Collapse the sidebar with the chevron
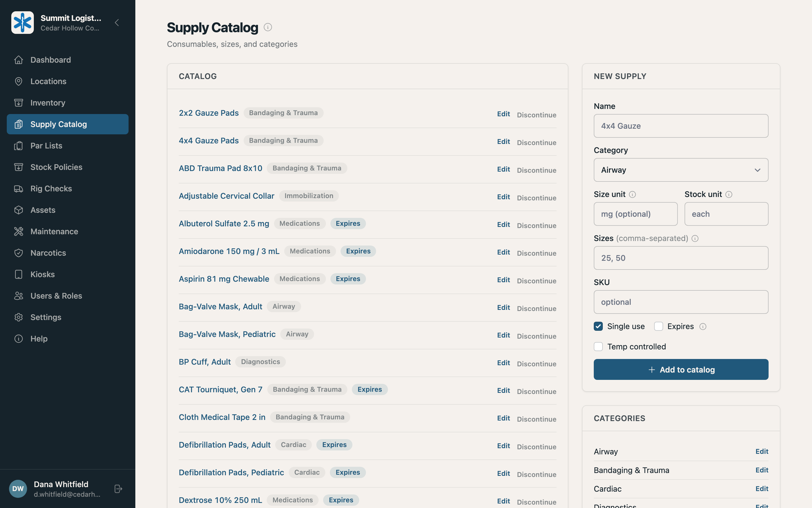Viewport: 812px width, 508px height. (x=117, y=23)
